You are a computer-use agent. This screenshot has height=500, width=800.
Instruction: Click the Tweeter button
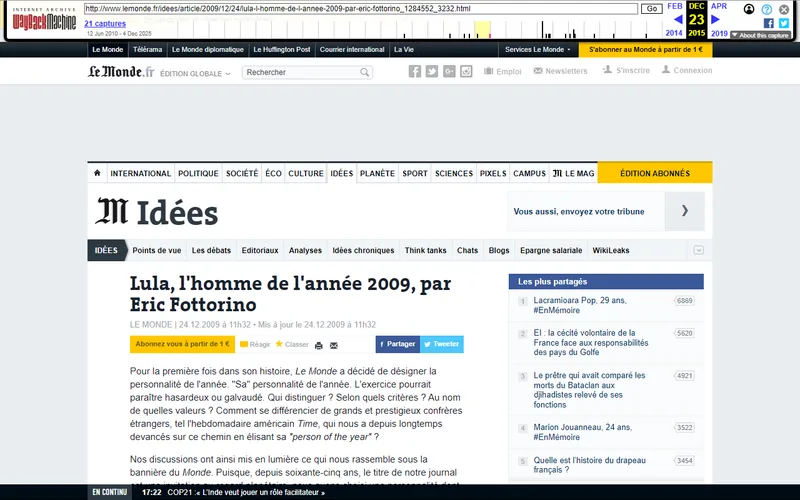(442, 344)
